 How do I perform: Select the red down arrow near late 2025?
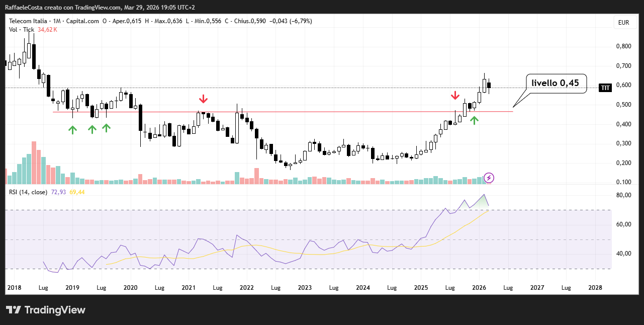click(x=455, y=96)
